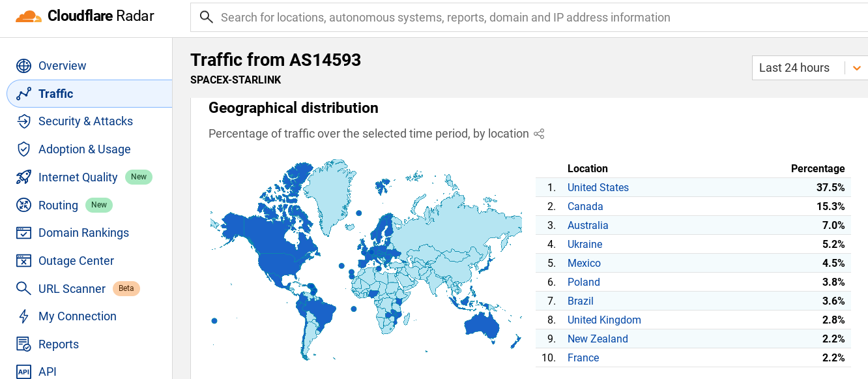
Task: Click the Percentage column header
Action: [818, 168]
